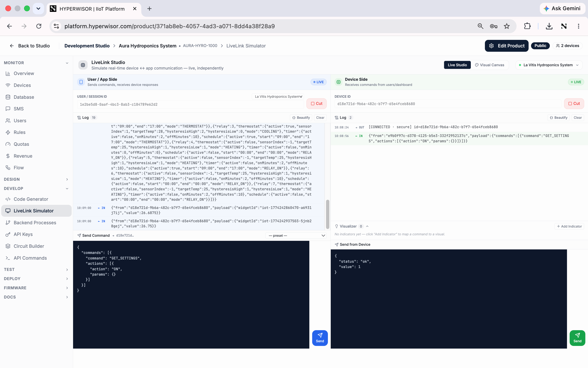This screenshot has width=588, height=368.
Task: View site information for platform.hyperwisor.com
Action: click(x=56, y=26)
